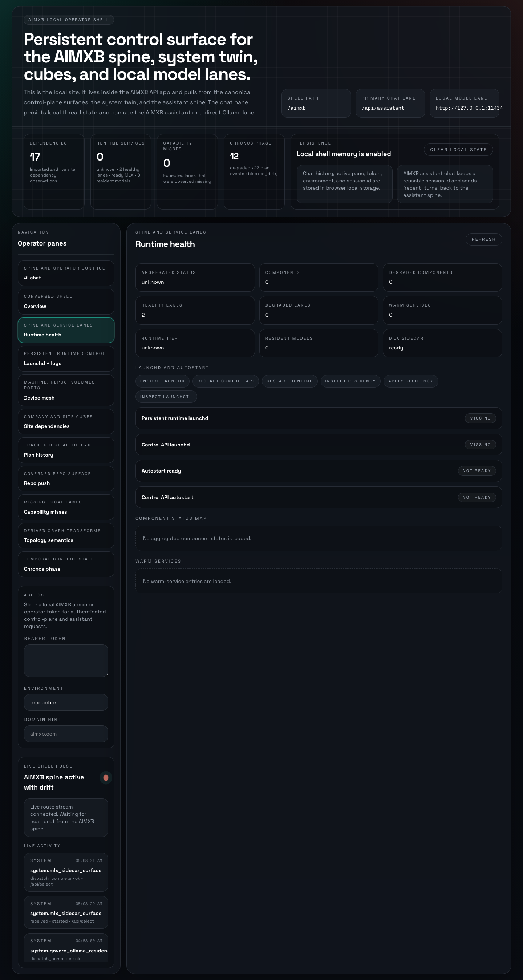Click MISSING badge for Persistent runtime launchd
This screenshot has width=523, height=980.
coord(480,418)
